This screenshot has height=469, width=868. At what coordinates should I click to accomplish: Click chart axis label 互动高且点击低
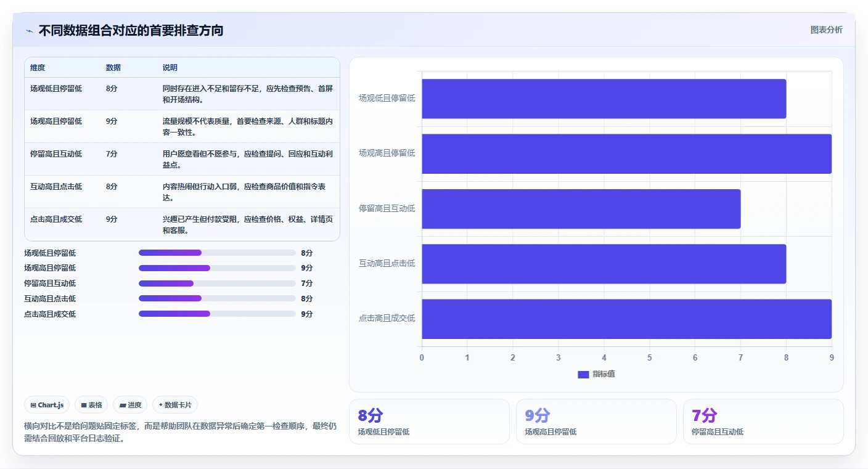[x=387, y=264]
